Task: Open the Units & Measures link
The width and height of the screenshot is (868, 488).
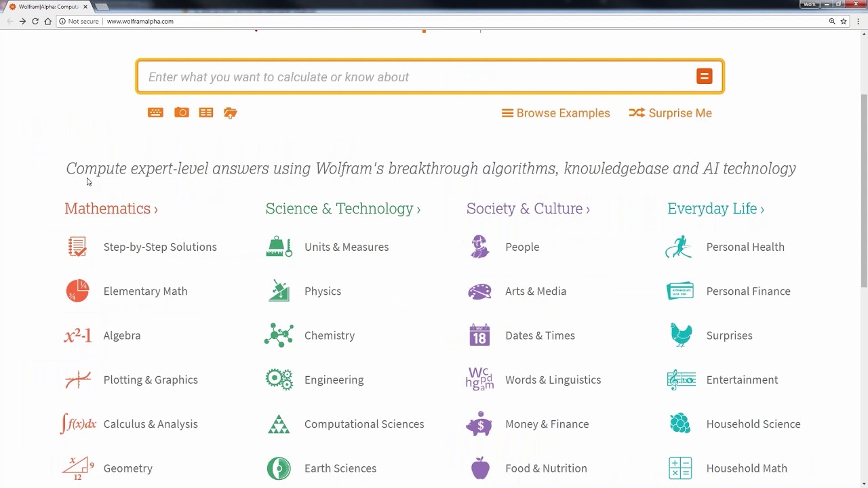Action: point(347,247)
